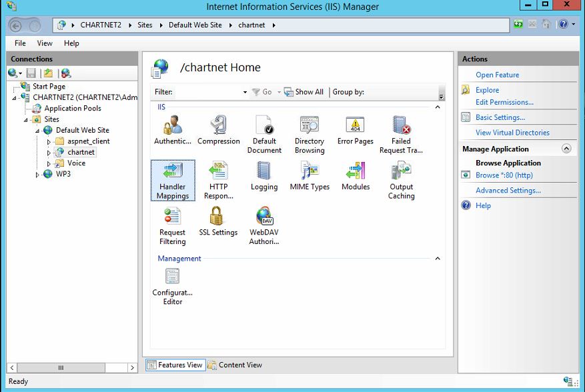Open HTTP Response Headers icon
The width and height of the screenshot is (585, 392).
click(x=219, y=181)
